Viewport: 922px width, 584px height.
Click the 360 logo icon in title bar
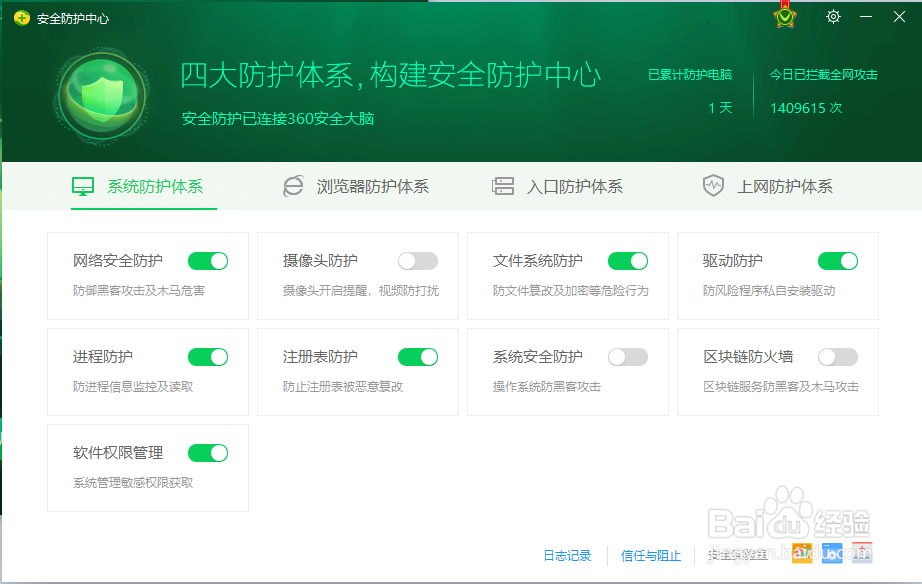(22, 18)
